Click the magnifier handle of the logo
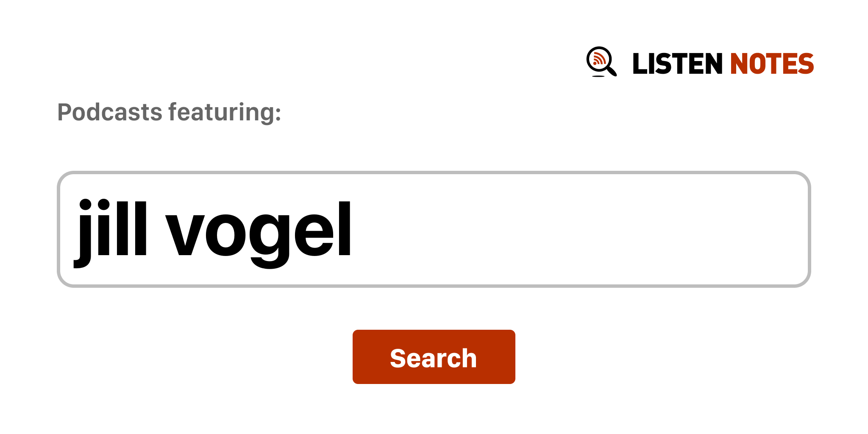This screenshot has width=868, height=434. click(612, 71)
